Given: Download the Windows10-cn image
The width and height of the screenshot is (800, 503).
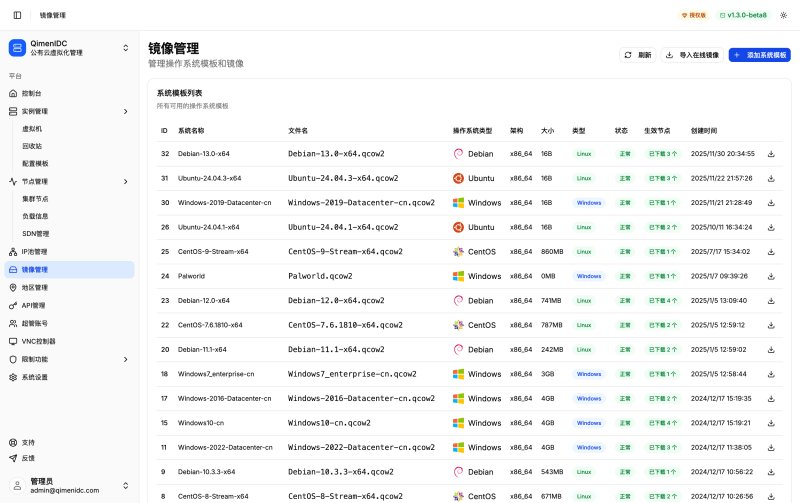Looking at the screenshot, I should (x=771, y=423).
